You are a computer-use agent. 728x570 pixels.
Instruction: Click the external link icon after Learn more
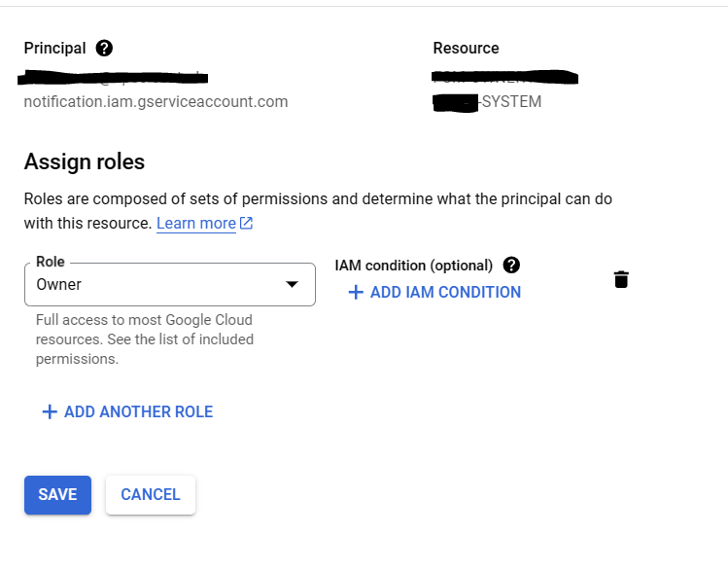point(246,223)
